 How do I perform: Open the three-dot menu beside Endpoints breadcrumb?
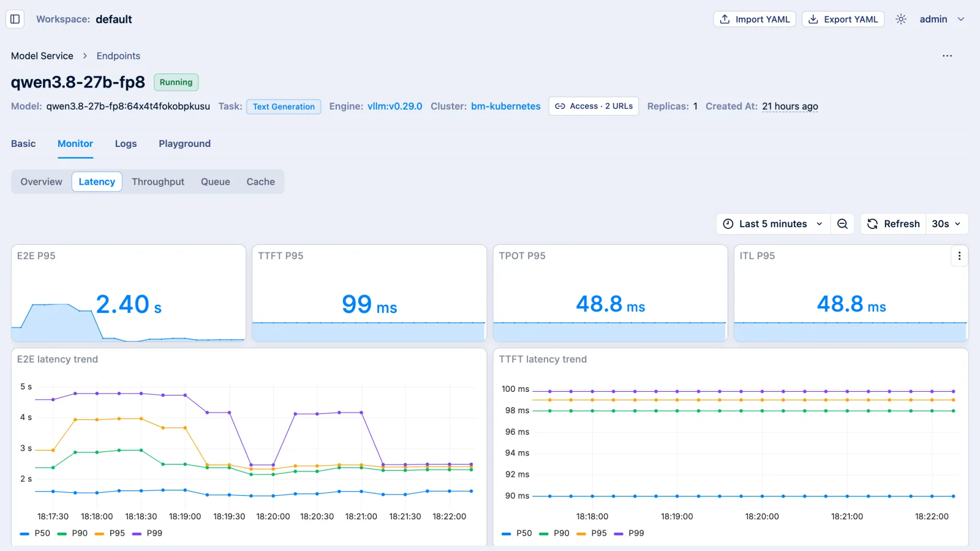[947, 56]
